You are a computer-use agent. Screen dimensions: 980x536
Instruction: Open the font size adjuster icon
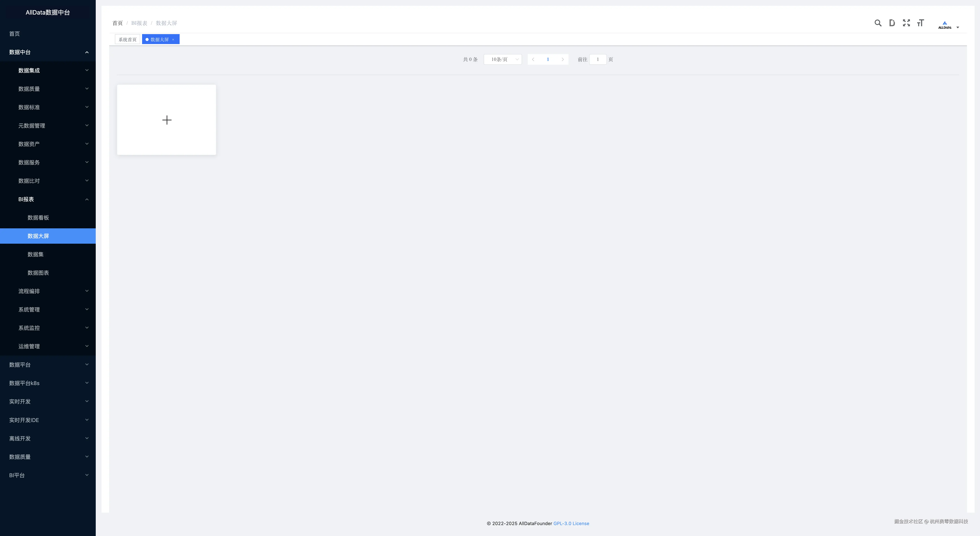tap(920, 23)
